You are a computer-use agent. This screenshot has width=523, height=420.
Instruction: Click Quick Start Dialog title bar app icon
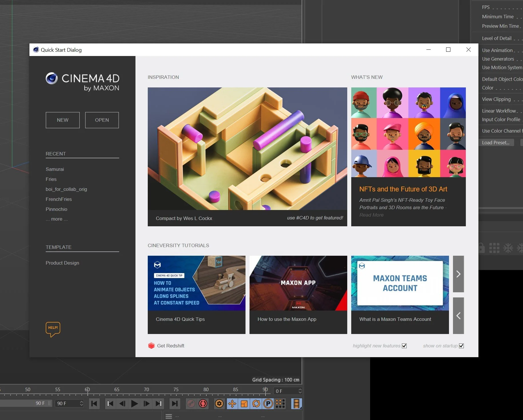[x=36, y=50]
